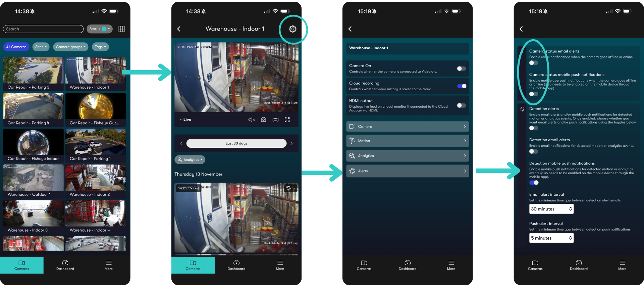Turn off Detection mobile push notifications toggle

pyautogui.click(x=534, y=183)
